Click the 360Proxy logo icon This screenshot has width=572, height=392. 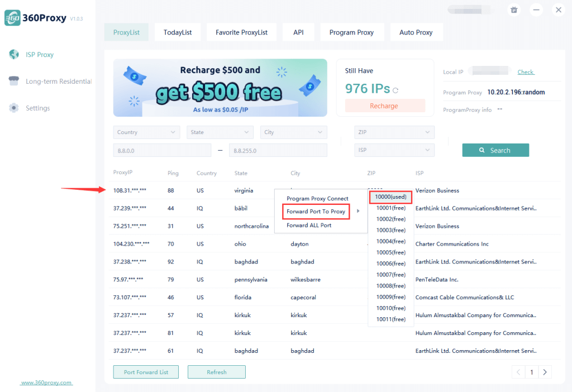[12, 17]
